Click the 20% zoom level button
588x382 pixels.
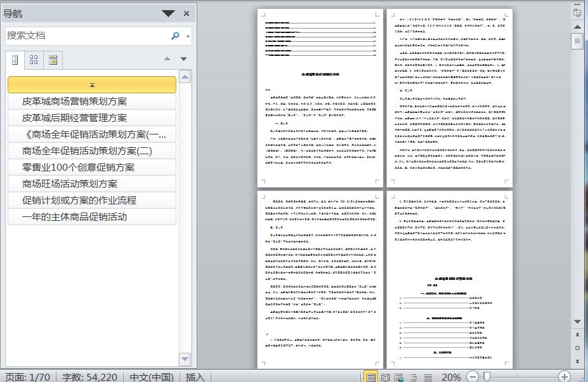pos(451,377)
